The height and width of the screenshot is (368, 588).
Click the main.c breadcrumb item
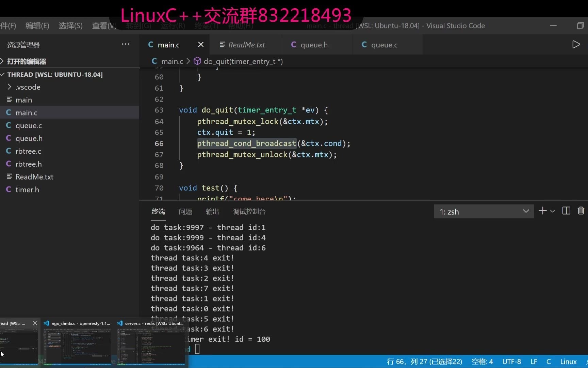click(x=172, y=61)
